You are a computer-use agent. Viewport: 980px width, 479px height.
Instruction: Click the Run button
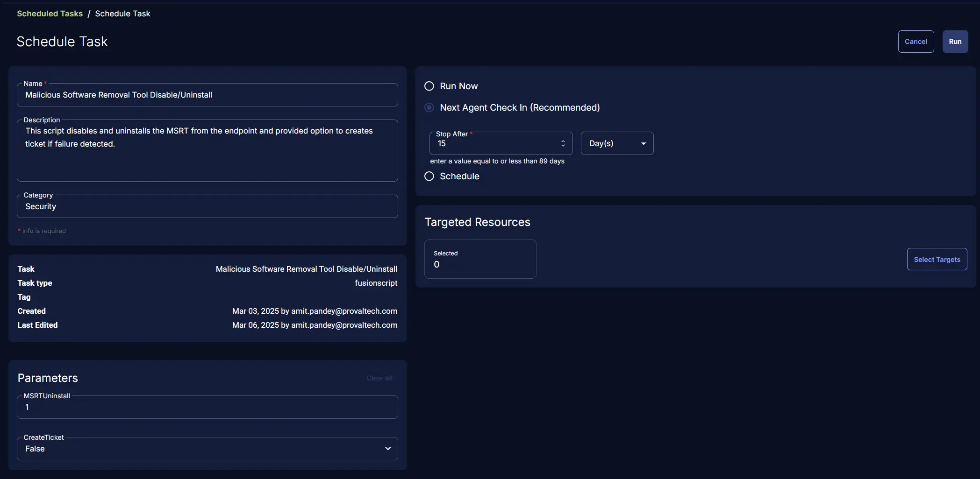pyautogui.click(x=955, y=42)
